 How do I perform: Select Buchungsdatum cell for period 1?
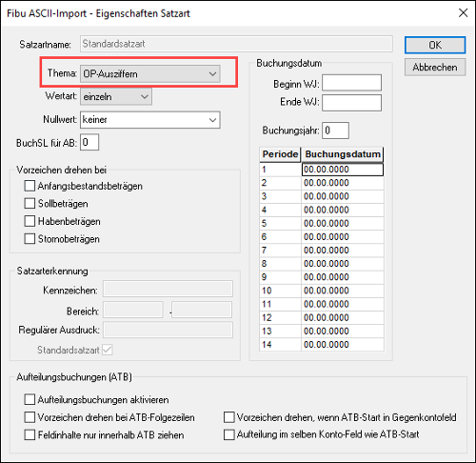343,170
